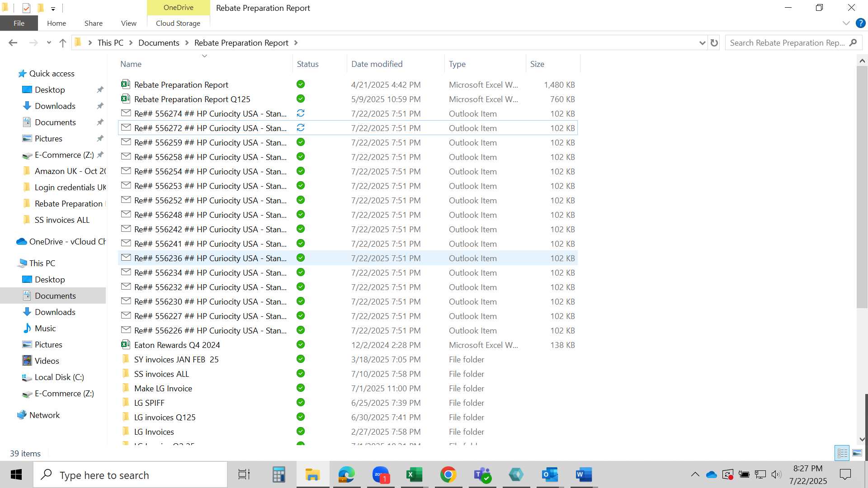This screenshot has width=868, height=488.
Task: Switch to the Home ribbon tab
Action: coord(57,23)
